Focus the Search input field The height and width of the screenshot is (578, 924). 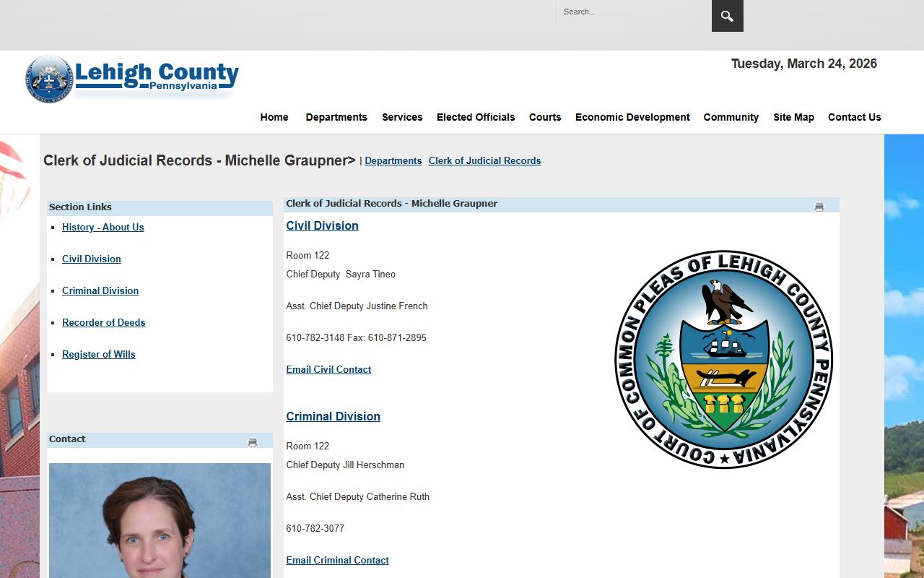tap(634, 12)
